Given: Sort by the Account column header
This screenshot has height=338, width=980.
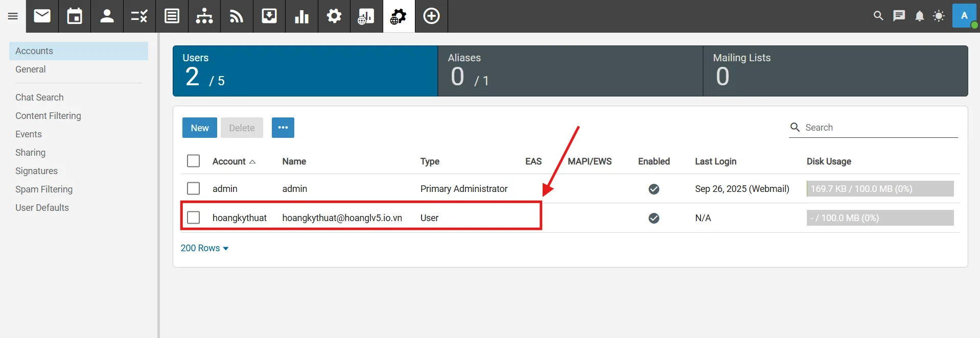Looking at the screenshot, I should (229, 161).
